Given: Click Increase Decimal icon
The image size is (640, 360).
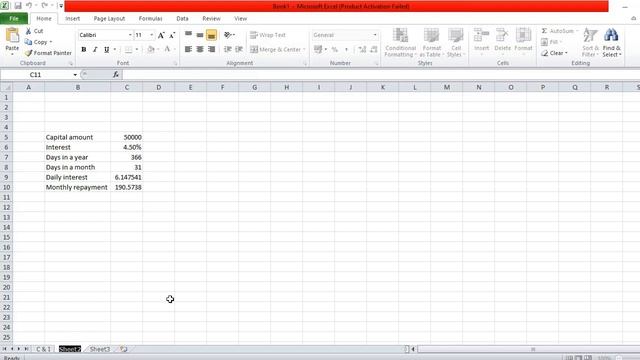Looking at the screenshot, I should [362, 49].
